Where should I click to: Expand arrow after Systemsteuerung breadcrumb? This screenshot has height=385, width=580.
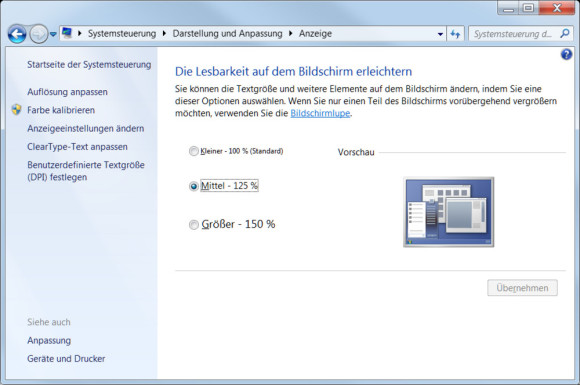164,34
